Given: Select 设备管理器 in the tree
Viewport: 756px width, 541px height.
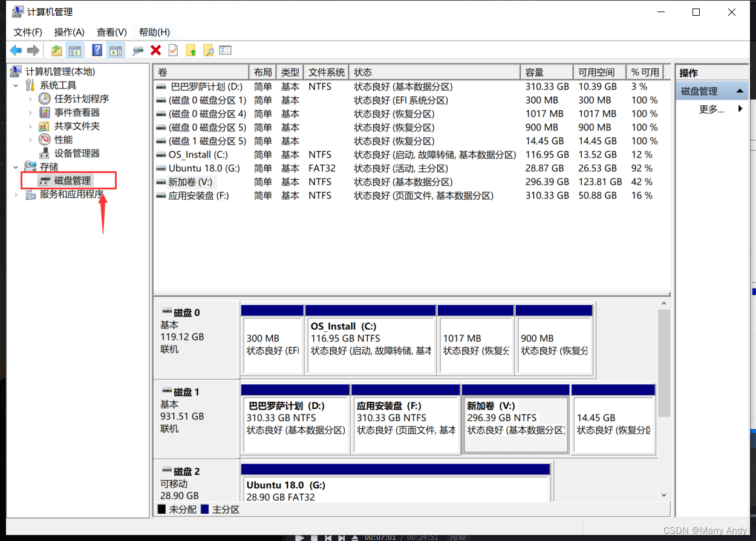Looking at the screenshot, I should (77, 153).
